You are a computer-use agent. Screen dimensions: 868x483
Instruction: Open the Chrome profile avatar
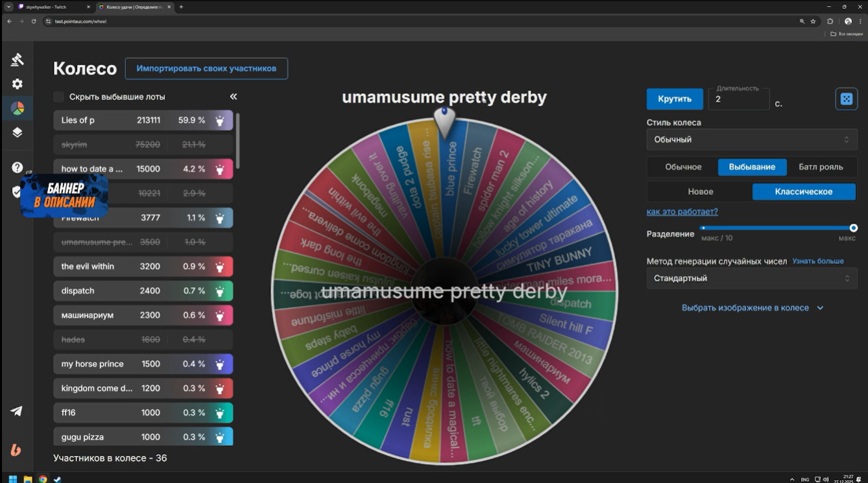(848, 21)
